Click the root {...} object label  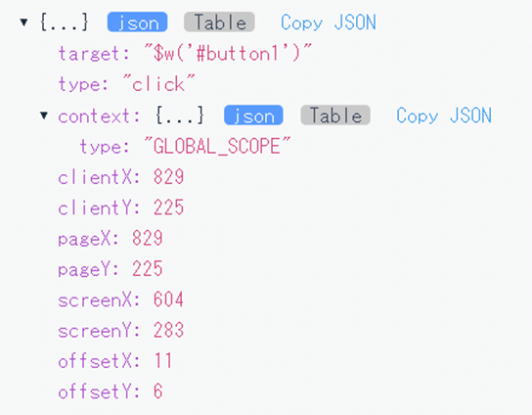coord(65,23)
